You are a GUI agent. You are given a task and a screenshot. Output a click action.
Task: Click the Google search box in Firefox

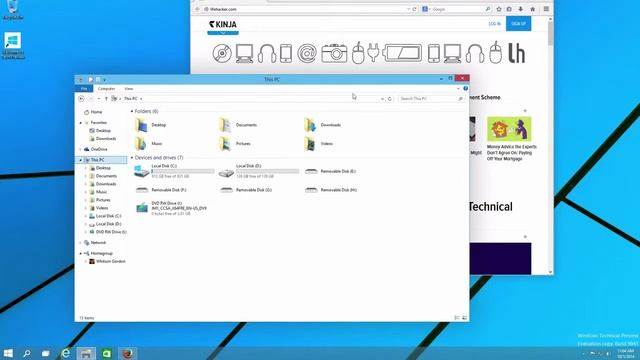click(456, 9)
